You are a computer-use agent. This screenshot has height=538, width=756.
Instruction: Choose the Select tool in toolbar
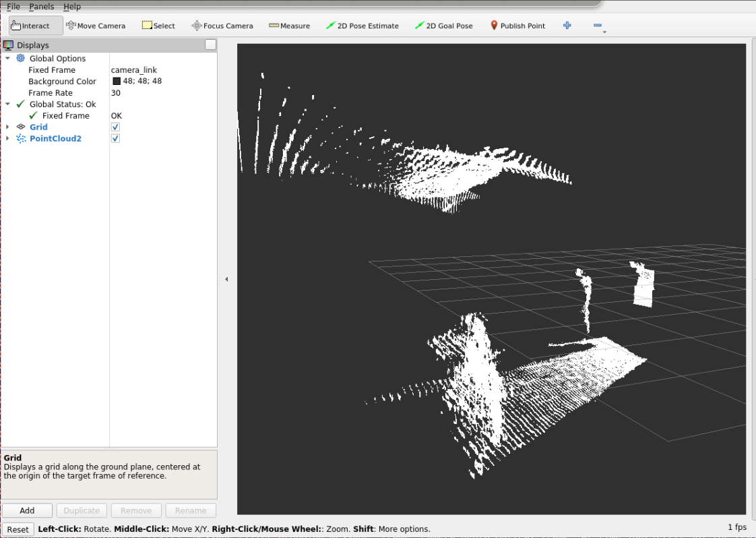point(158,26)
